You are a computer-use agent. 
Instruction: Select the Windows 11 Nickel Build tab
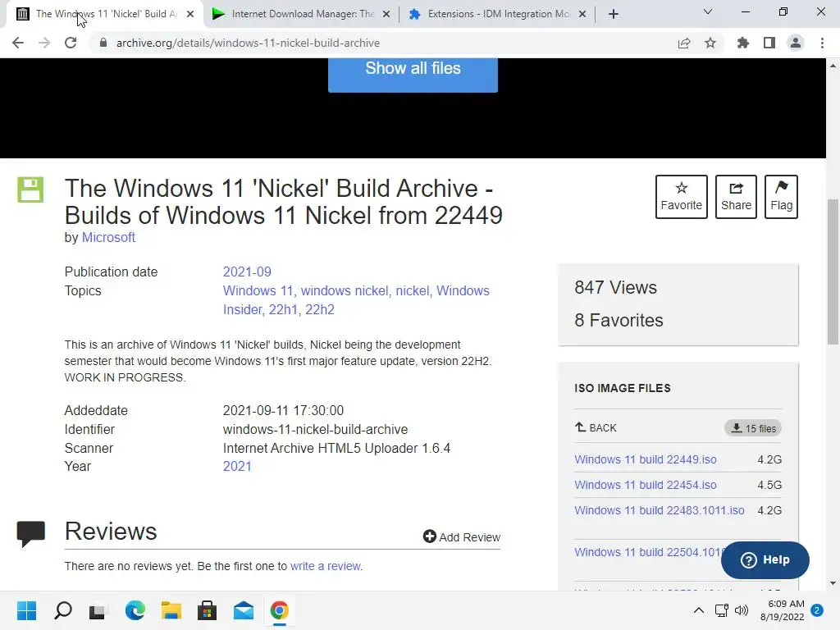(x=105, y=14)
